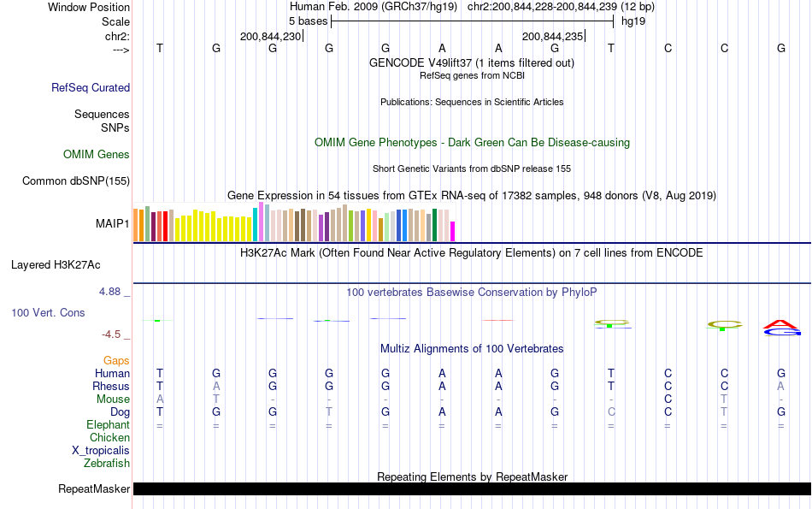This screenshot has width=812, height=509.
Task: Click the MAIP1 gene expression label
Action: tap(112, 223)
